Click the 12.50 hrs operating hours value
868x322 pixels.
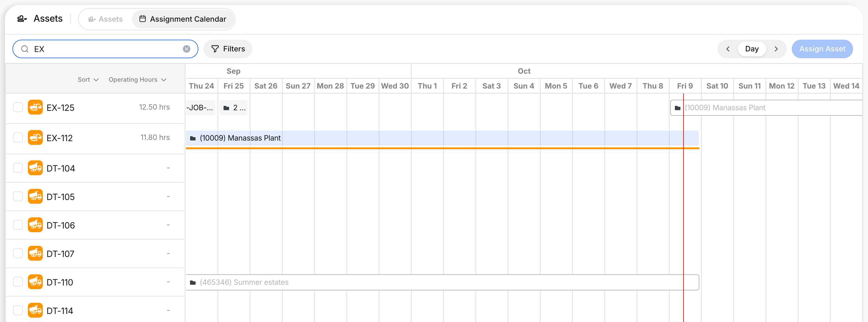[x=154, y=107]
